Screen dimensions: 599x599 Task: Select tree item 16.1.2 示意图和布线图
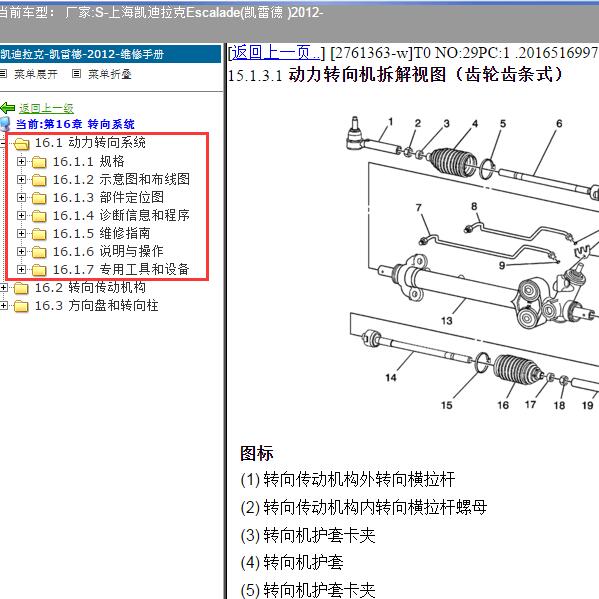pos(121,179)
